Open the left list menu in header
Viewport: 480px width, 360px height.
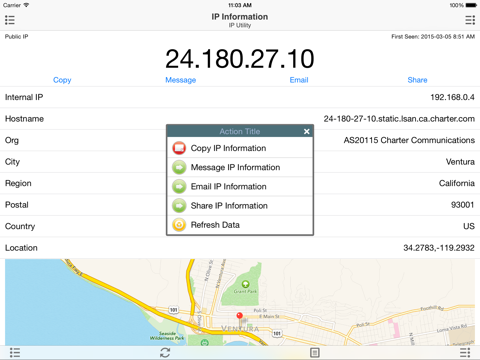pos(10,20)
